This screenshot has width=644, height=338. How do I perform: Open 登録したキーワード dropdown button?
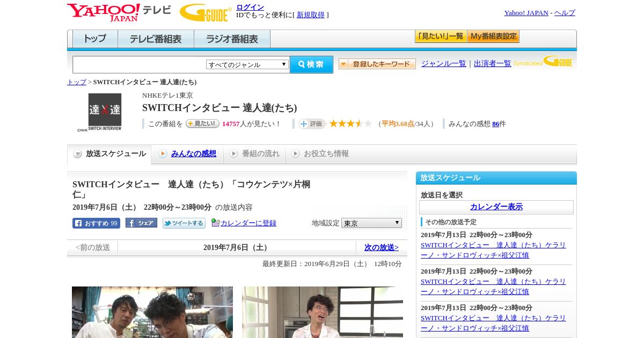tap(377, 64)
